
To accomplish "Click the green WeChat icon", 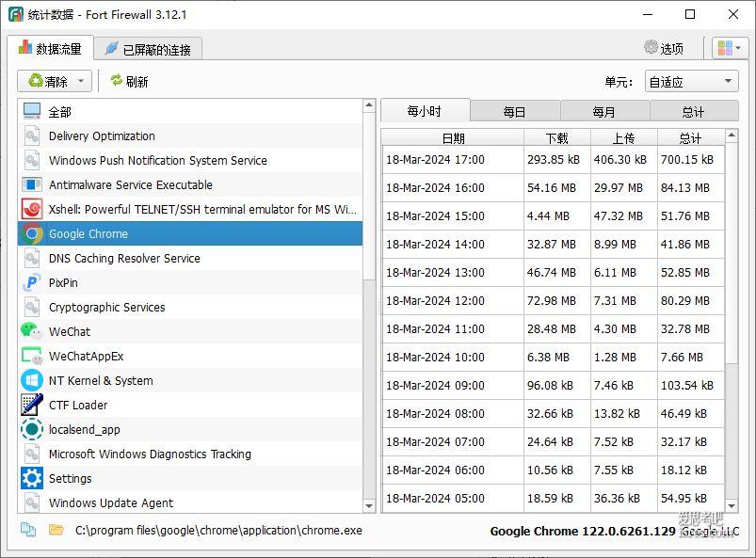I will [x=32, y=331].
